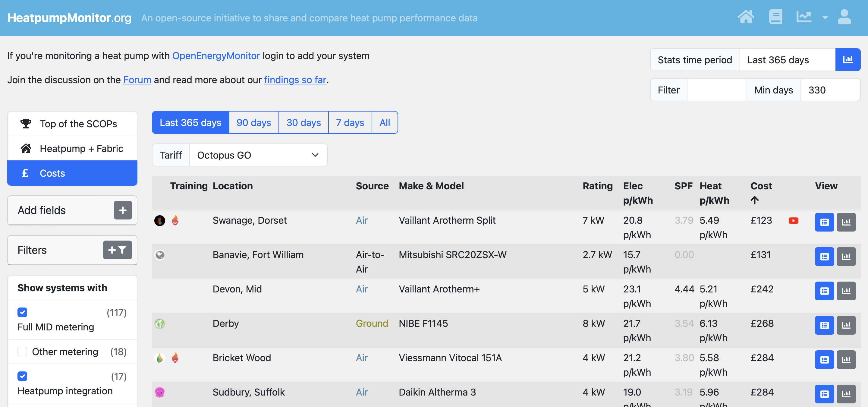
Task: Sort by the SPF column header
Action: click(683, 186)
